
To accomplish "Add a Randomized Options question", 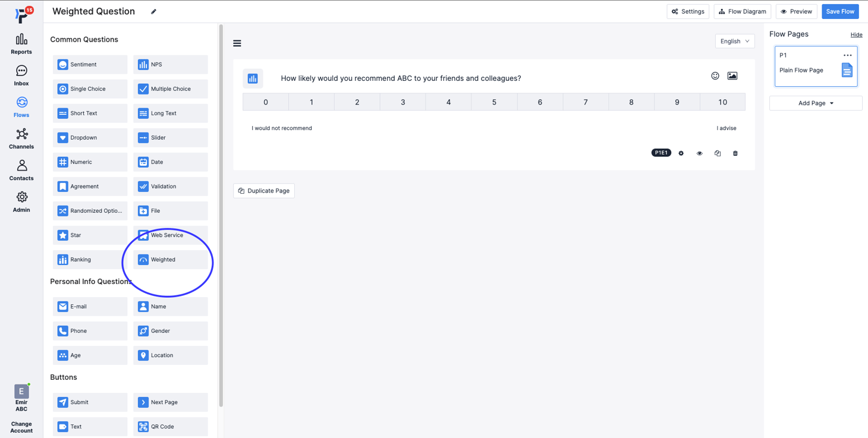I will (90, 210).
